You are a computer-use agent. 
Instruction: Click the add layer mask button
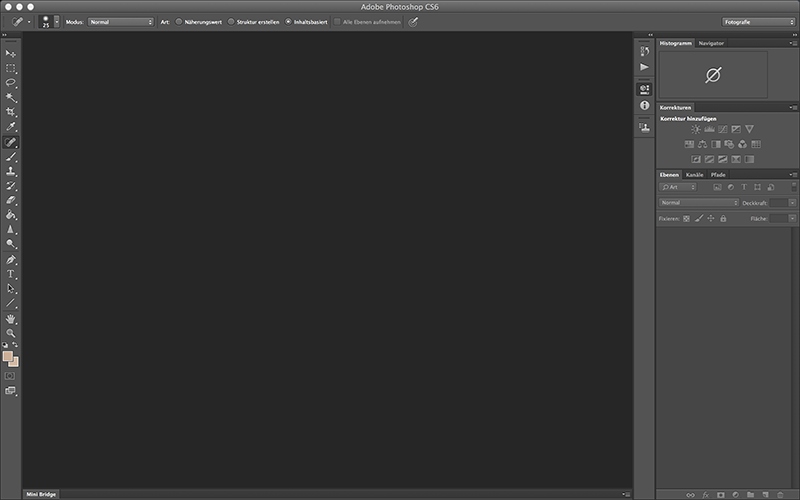(720, 495)
